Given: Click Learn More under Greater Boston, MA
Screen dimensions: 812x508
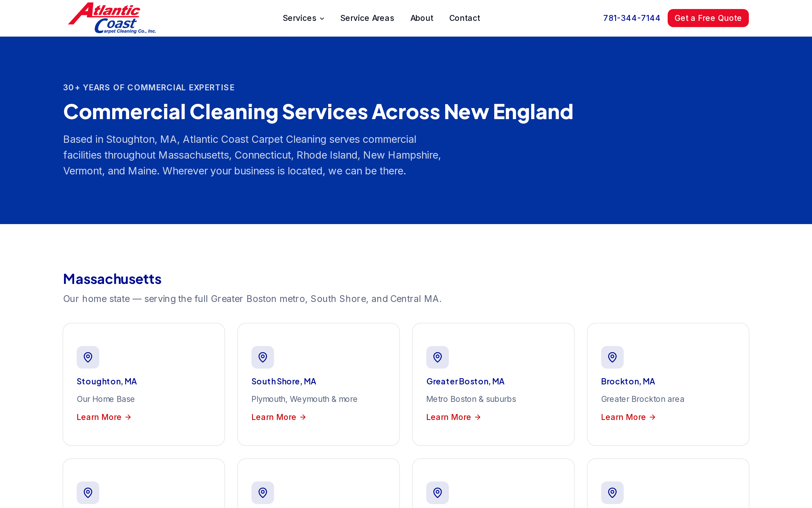Looking at the screenshot, I should [454, 417].
